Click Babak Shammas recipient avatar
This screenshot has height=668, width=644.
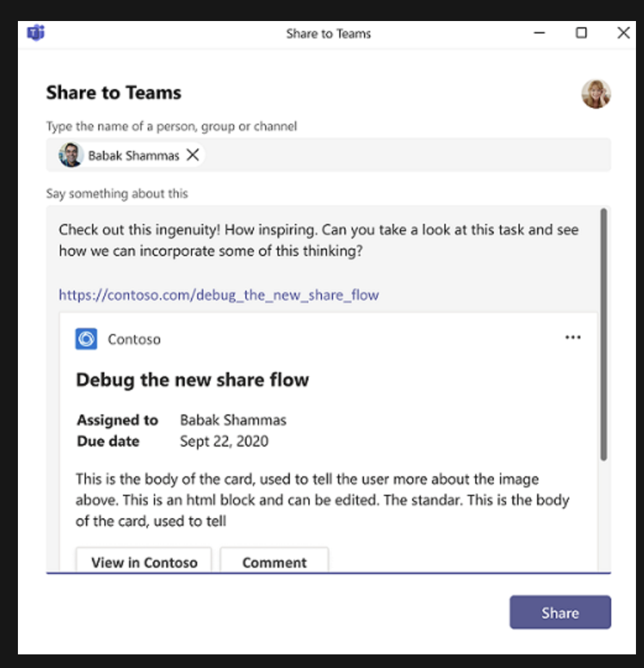(70, 155)
